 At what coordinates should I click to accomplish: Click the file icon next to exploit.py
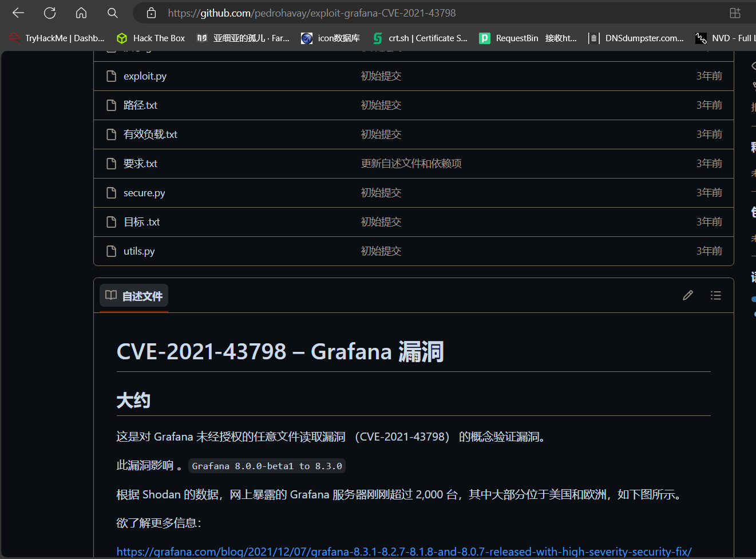pos(112,76)
